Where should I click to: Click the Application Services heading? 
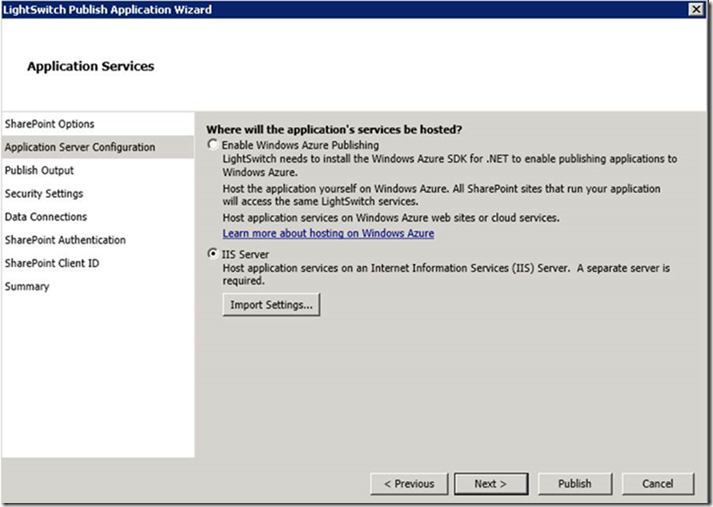click(x=90, y=66)
